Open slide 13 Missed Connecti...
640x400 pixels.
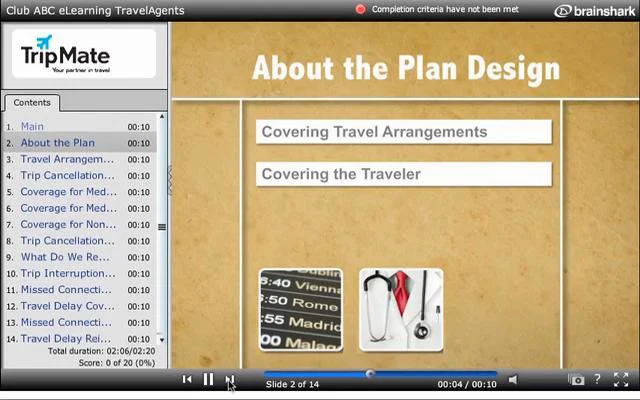click(66, 322)
